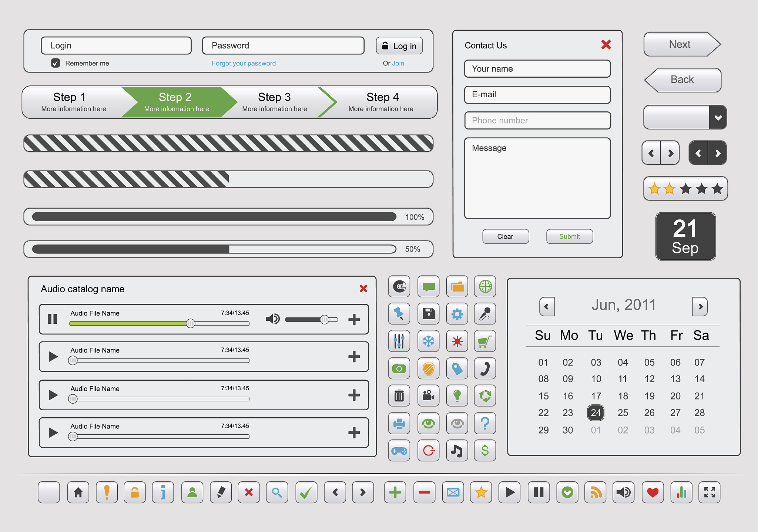
Task: Select the game controller icon
Action: coord(399,451)
